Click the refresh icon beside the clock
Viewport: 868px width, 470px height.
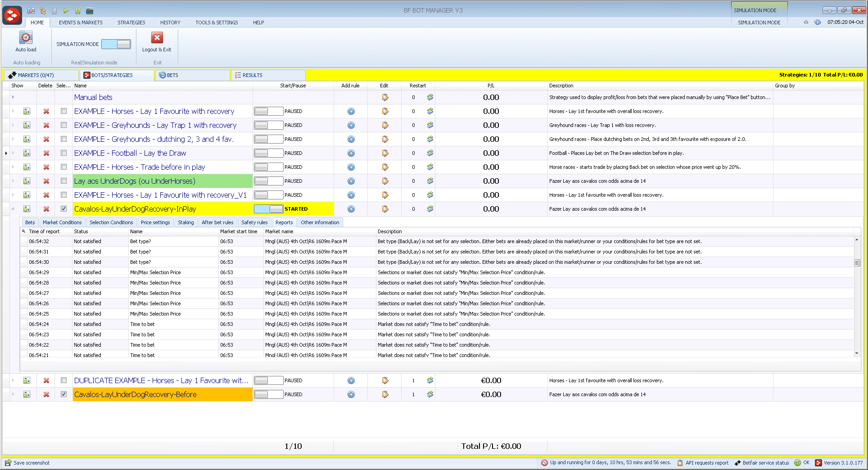tap(817, 22)
